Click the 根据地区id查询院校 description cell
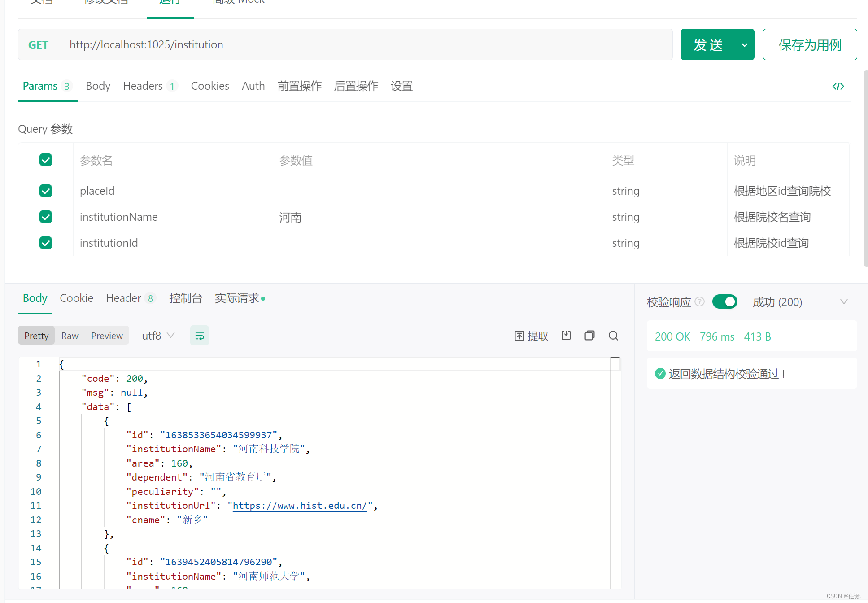The width and height of the screenshot is (868, 603). (788, 191)
